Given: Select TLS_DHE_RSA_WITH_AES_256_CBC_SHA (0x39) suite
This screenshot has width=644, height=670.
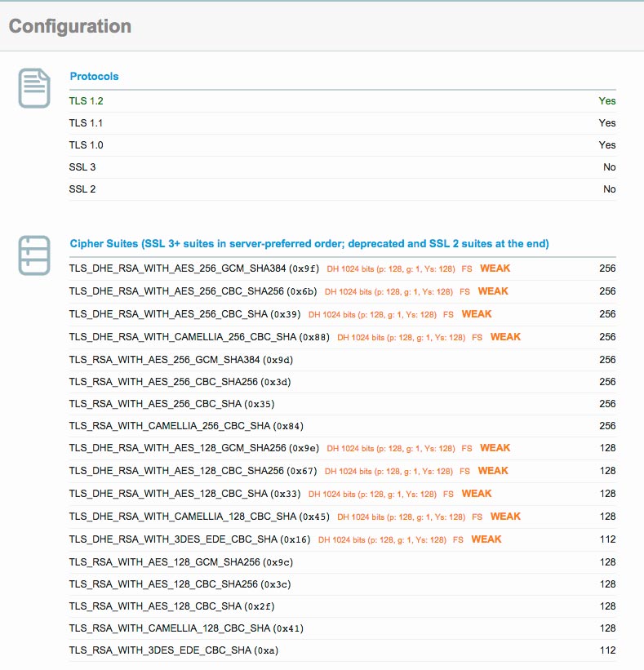Looking at the screenshot, I should click(x=342, y=314).
